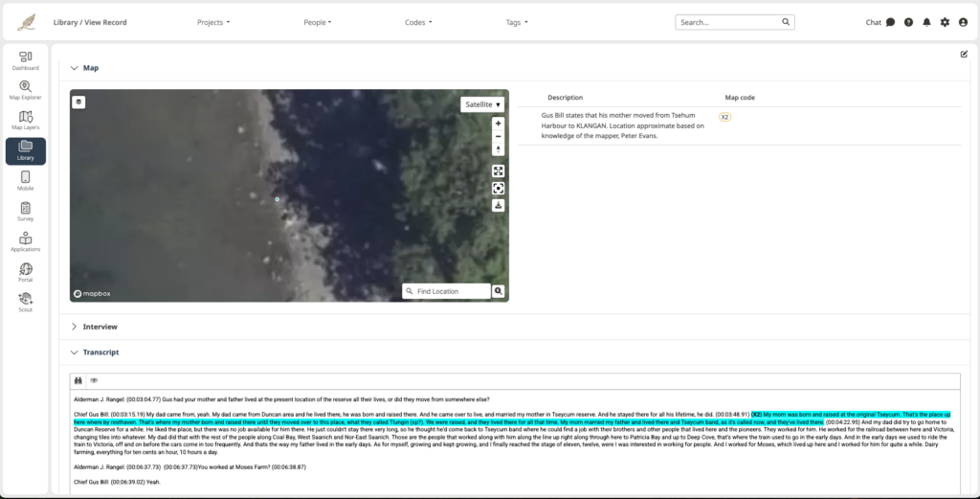Open the Portal sidebar item
980x499 pixels.
(26, 273)
